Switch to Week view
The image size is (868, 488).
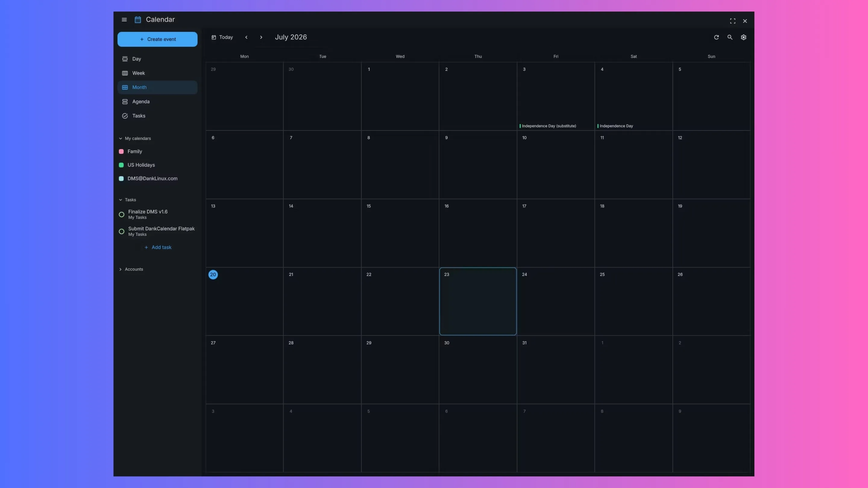coord(157,73)
